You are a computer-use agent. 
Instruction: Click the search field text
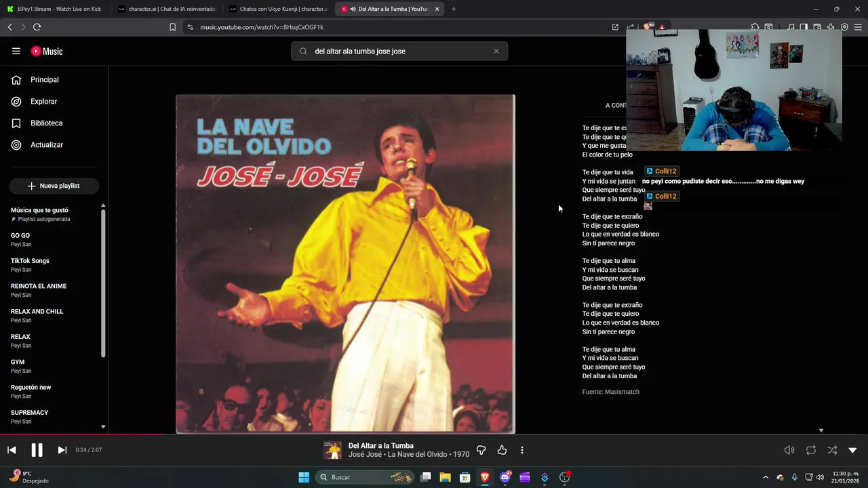point(360,52)
